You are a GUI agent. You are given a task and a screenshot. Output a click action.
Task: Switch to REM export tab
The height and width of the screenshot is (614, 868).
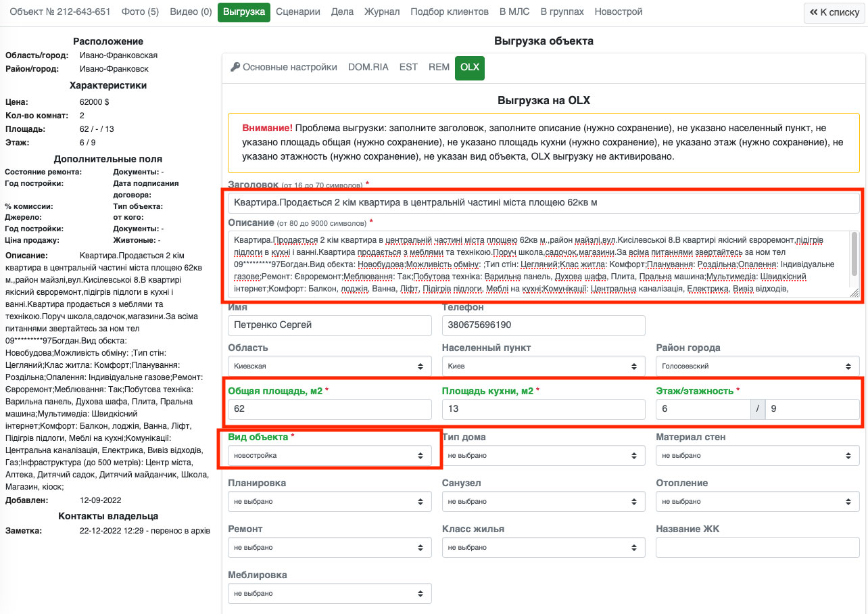click(439, 68)
